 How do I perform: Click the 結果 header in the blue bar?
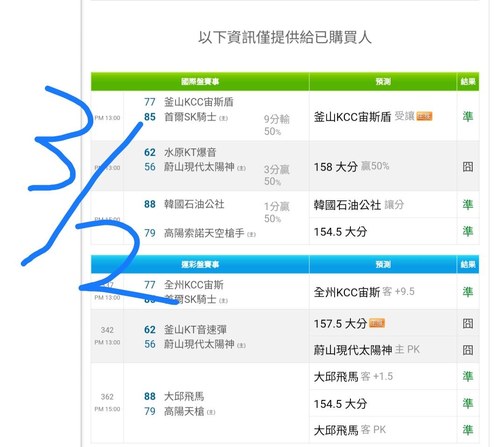468,265
